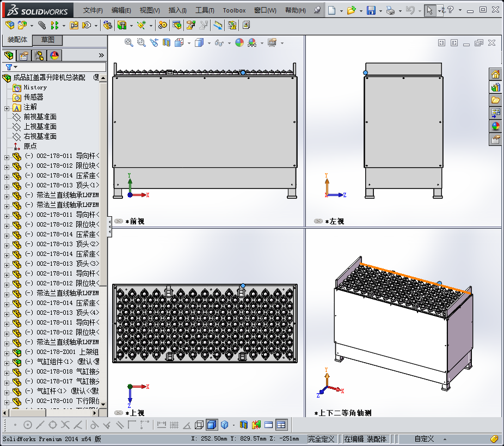Click the Save icon in title toolbar
Viewport: 504px width, 446px height.
pyautogui.click(x=371, y=10)
